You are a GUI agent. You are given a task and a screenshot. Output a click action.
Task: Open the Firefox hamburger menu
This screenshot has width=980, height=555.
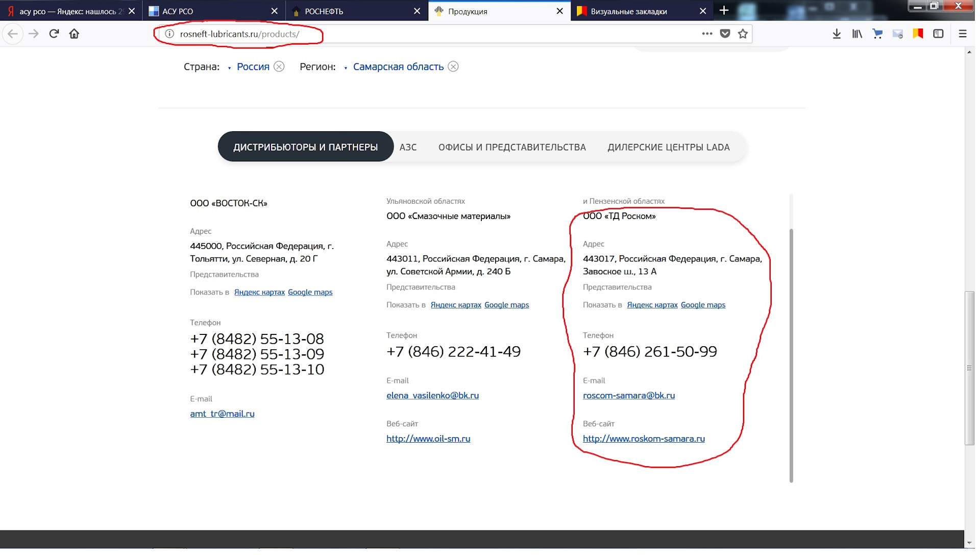pyautogui.click(x=963, y=34)
